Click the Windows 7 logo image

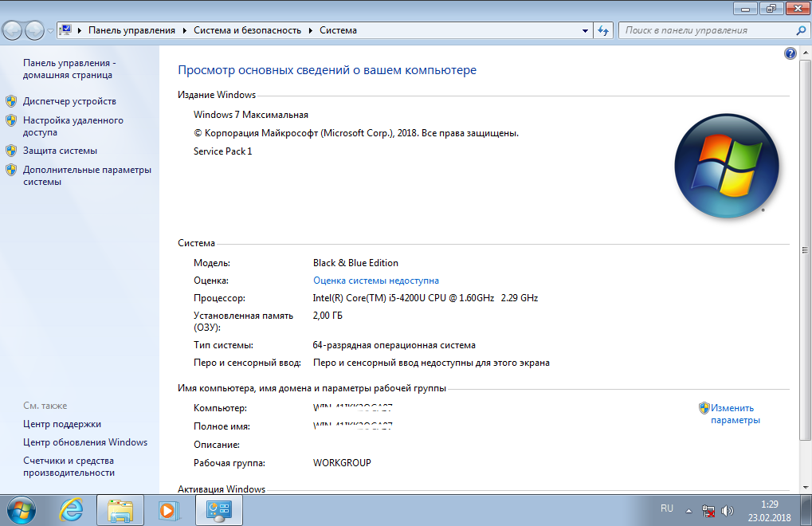pos(727,166)
